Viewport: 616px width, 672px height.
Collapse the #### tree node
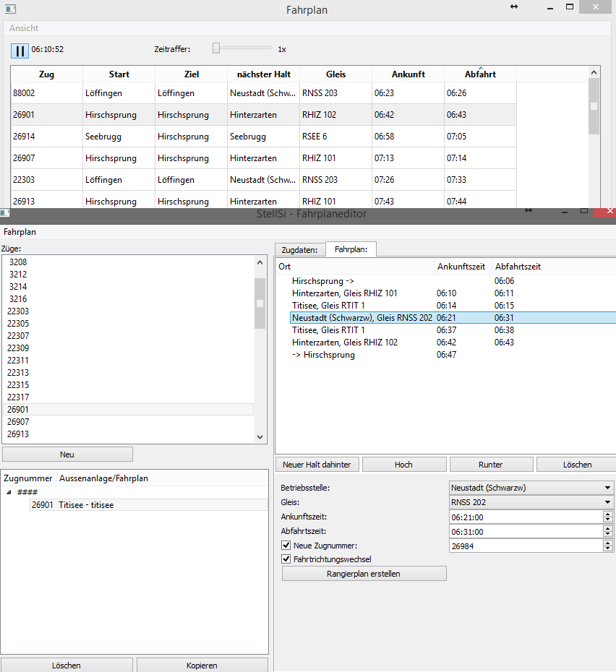[x=9, y=492]
